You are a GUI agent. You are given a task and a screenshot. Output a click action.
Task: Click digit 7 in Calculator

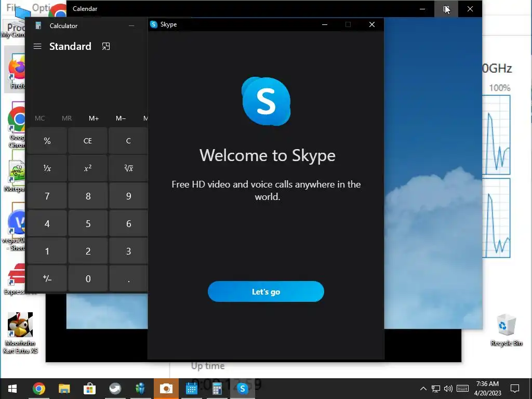(47, 196)
